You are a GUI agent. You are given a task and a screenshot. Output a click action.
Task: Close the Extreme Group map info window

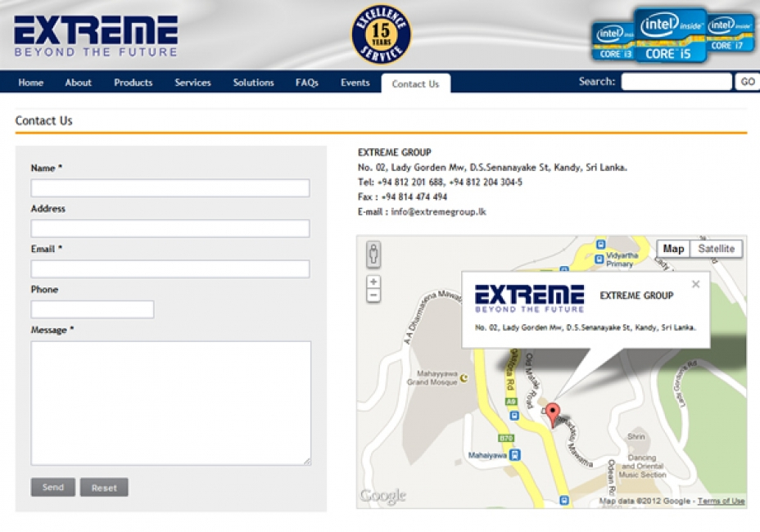tap(695, 284)
